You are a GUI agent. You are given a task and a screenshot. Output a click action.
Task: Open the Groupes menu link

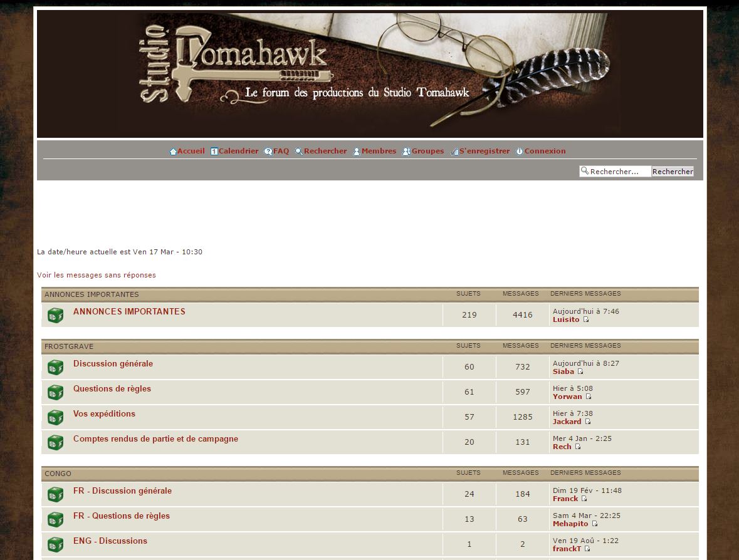pyautogui.click(x=428, y=151)
